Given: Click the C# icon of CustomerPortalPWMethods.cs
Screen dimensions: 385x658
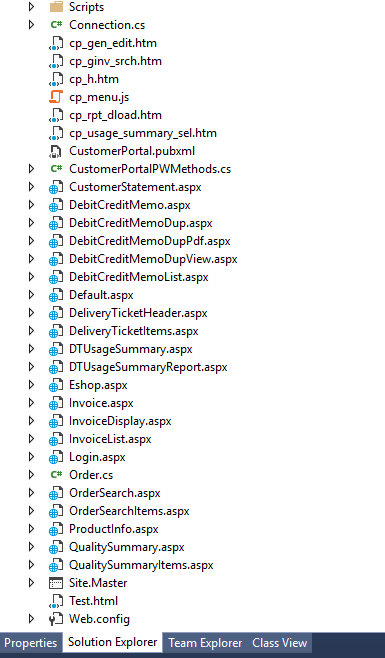Looking at the screenshot, I should coord(56,169).
